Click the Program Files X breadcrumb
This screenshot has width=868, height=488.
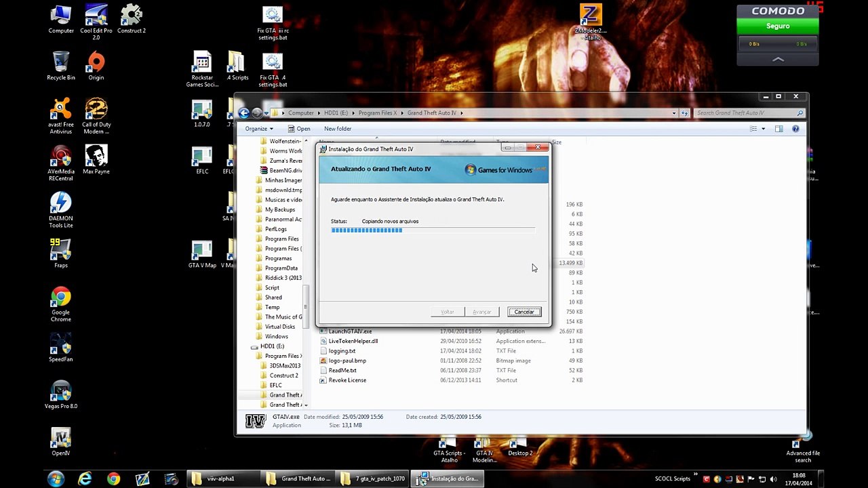coord(378,113)
